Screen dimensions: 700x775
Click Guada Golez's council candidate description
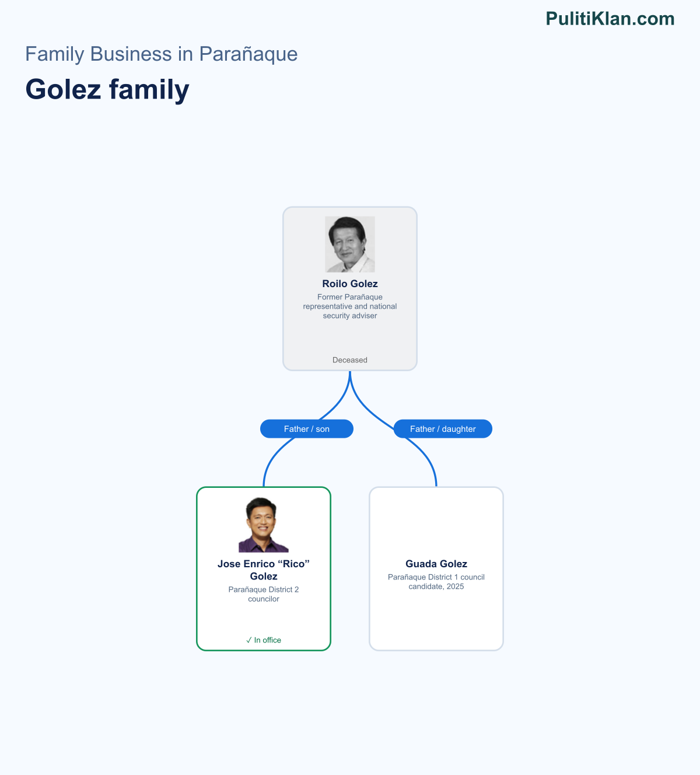point(436,582)
